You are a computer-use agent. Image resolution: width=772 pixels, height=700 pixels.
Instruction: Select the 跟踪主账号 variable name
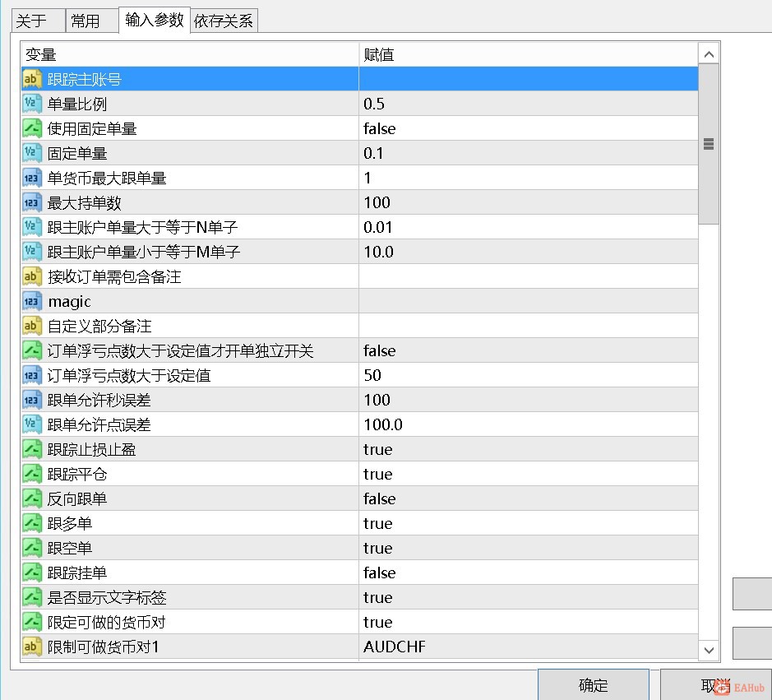pos(84,79)
